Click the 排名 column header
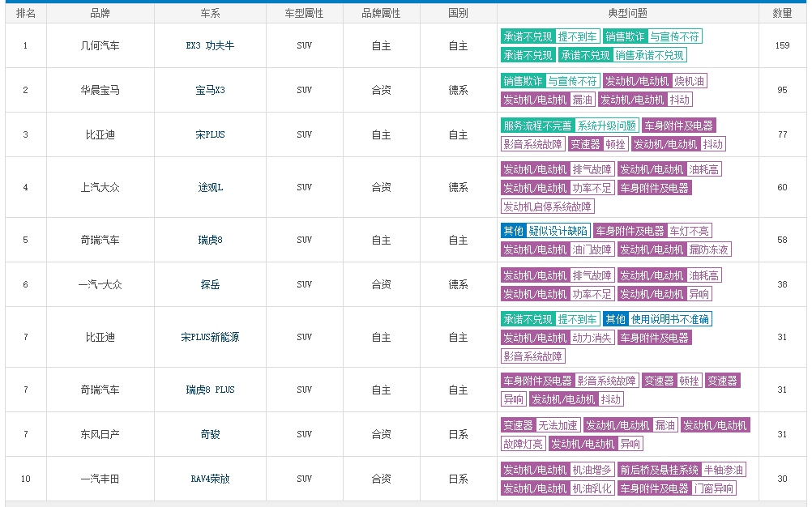 (x=25, y=11)
